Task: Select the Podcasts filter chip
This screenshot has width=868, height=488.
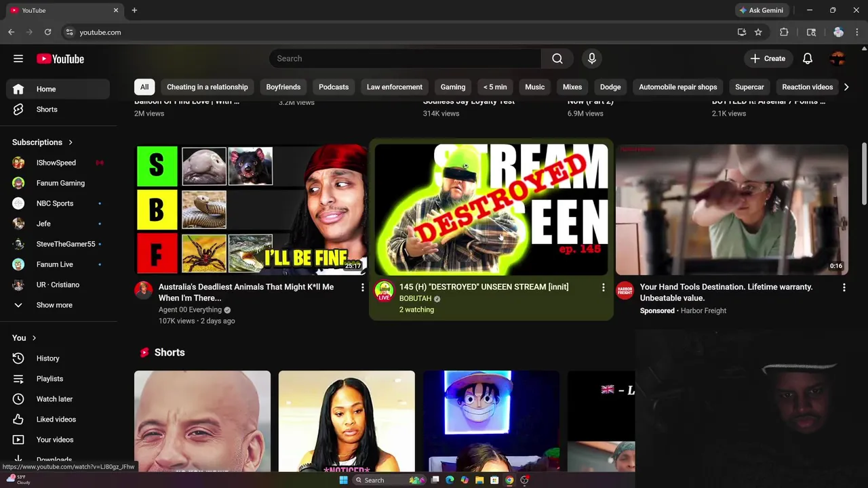Action: [334, 87]
